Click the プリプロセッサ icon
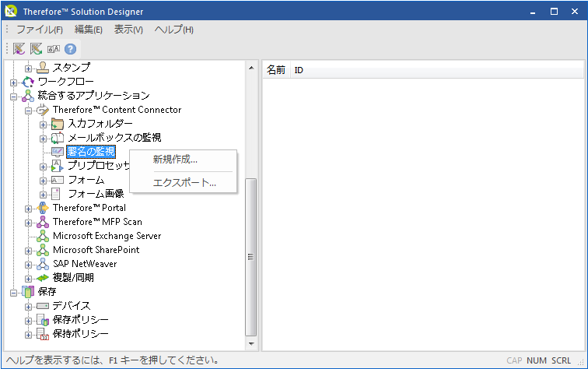This screenshot has width=588, height=369. [58, 166]
